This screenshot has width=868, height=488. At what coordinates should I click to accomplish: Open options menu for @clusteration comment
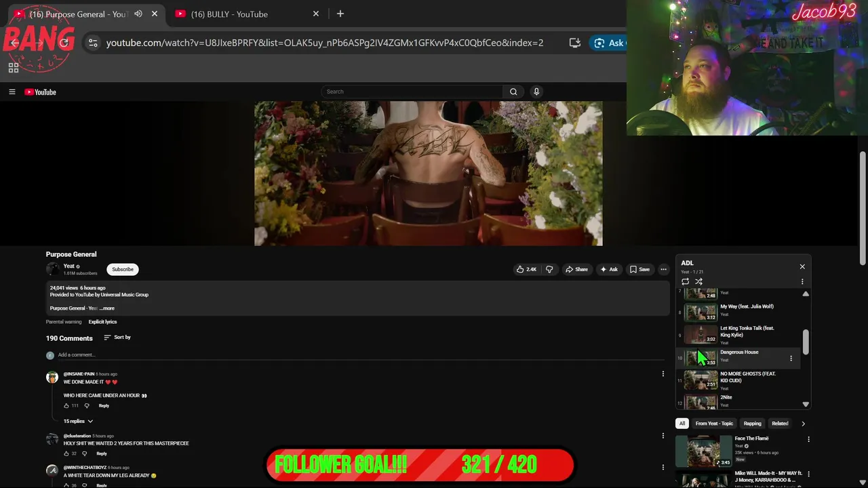(x=663, y=436)
